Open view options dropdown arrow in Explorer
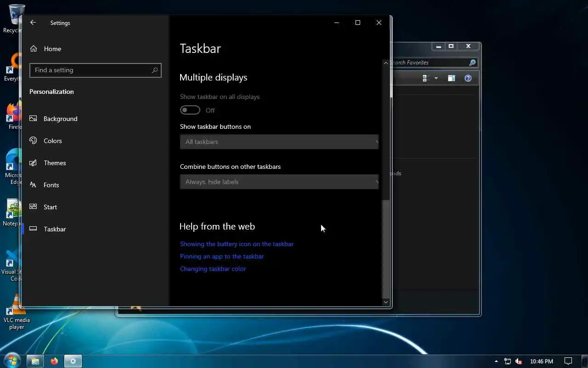588x368 pixels. [436, 78]
